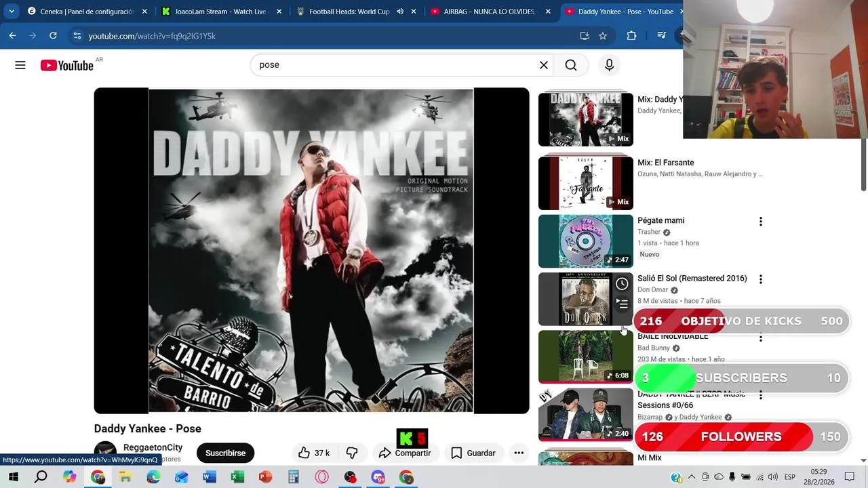
Task: Close the JoacoLam Stream tab
Action: pos(279,12)
